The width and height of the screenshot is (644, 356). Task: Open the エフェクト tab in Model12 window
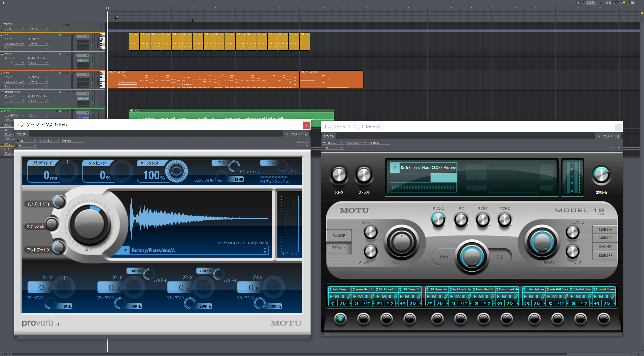click(x=329, y=136)
